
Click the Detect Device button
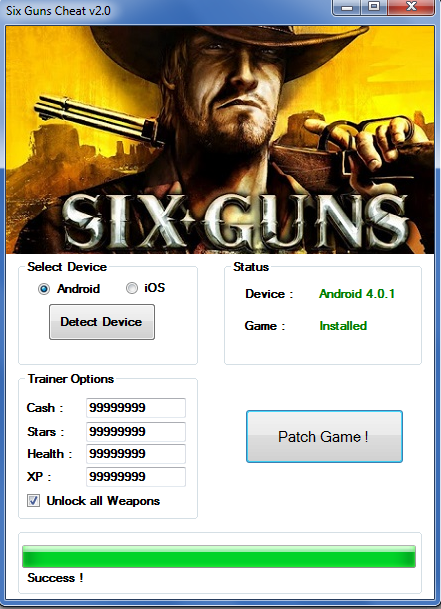tap(102, 322)
